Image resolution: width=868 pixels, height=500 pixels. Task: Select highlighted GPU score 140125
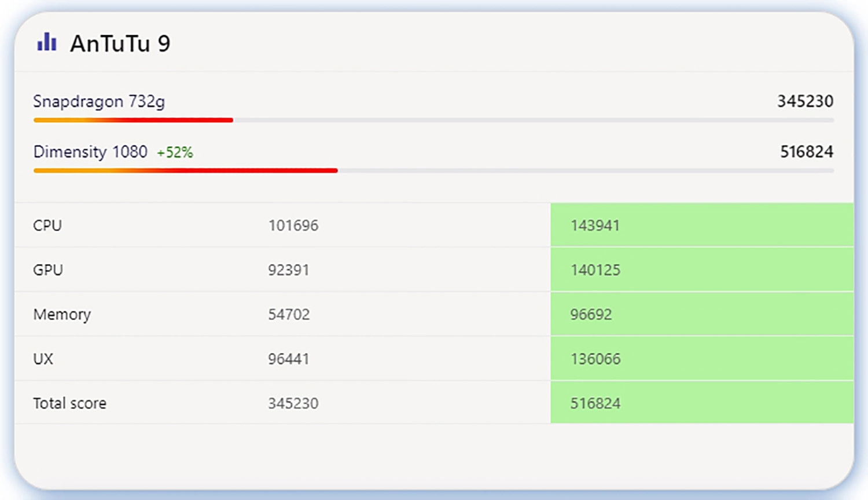[595, 270]
